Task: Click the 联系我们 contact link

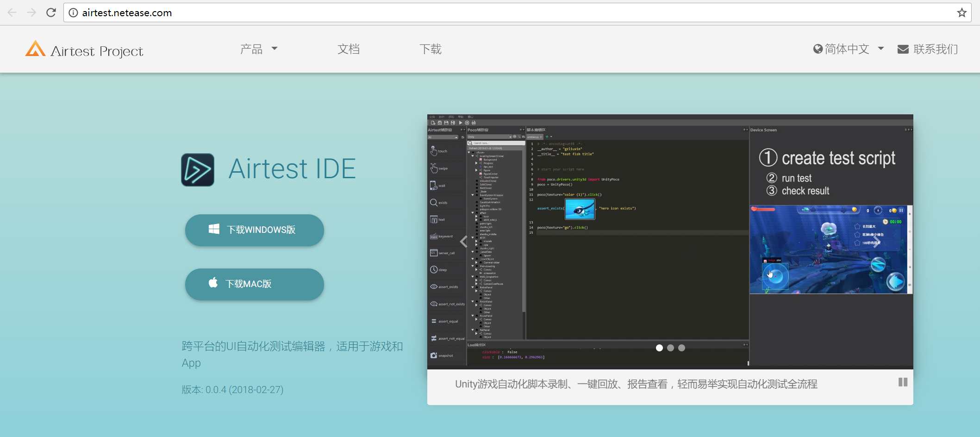Action: click(x=928, y=49)
